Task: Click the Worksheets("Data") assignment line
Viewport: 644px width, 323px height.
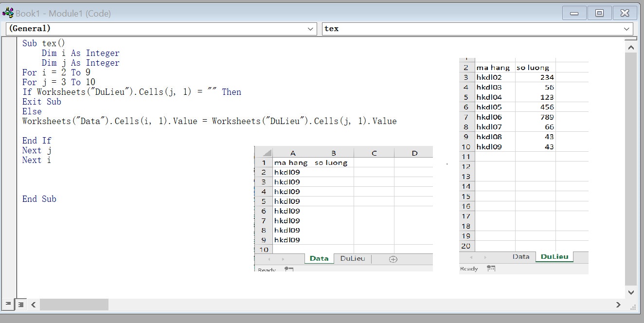Action: [x=209, y=121]
